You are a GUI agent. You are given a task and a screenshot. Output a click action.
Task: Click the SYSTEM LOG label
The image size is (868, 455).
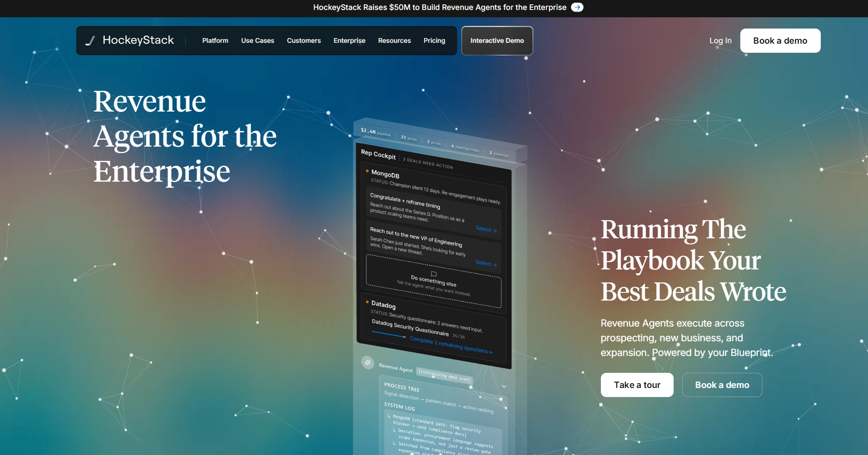[400, 407]
